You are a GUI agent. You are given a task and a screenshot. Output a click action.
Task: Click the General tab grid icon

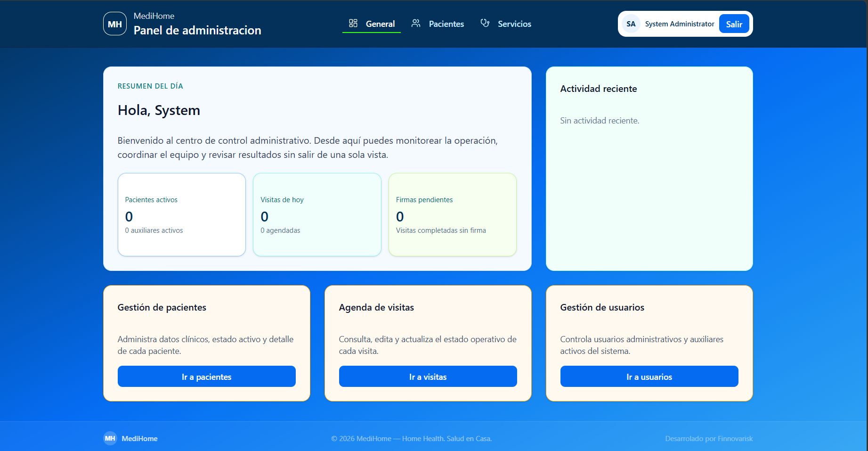click(353, 23)
